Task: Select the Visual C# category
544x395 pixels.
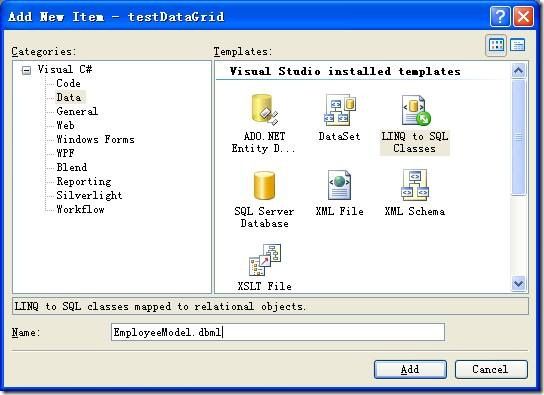Action: (65, 69)
